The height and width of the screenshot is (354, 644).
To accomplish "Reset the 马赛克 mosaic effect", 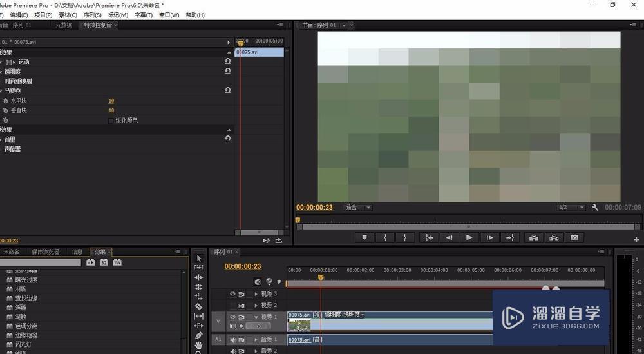I will (227, 91).
